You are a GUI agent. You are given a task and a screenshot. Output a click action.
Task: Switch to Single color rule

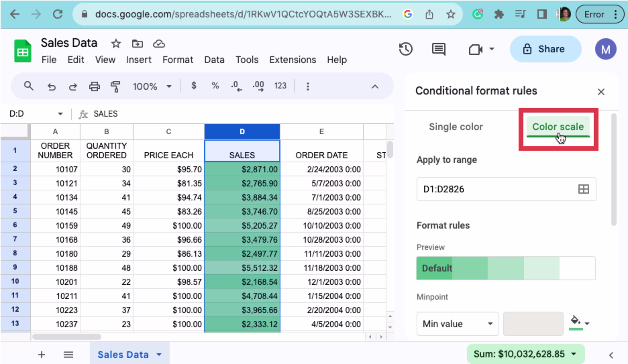click(456, 126)
